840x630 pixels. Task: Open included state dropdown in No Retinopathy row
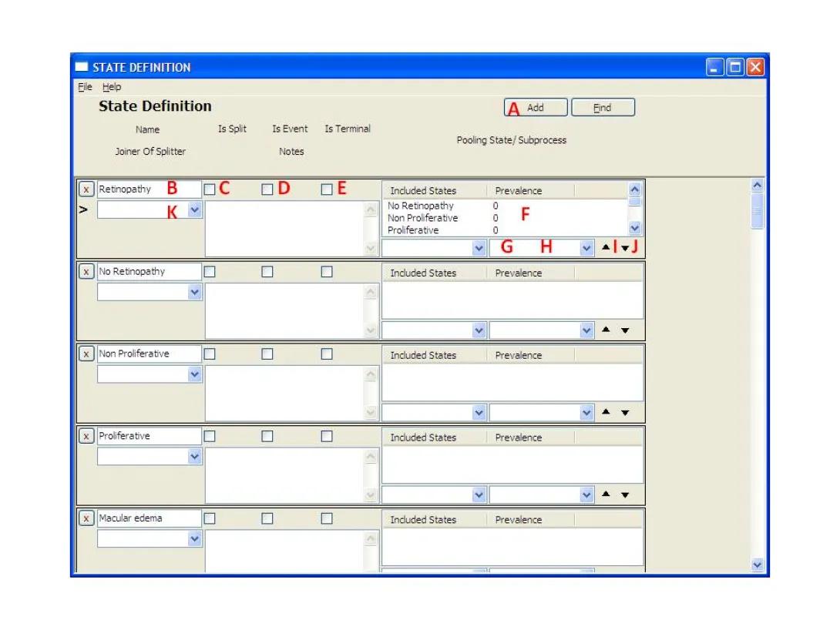pyautogui.click(x=479, y=331)
